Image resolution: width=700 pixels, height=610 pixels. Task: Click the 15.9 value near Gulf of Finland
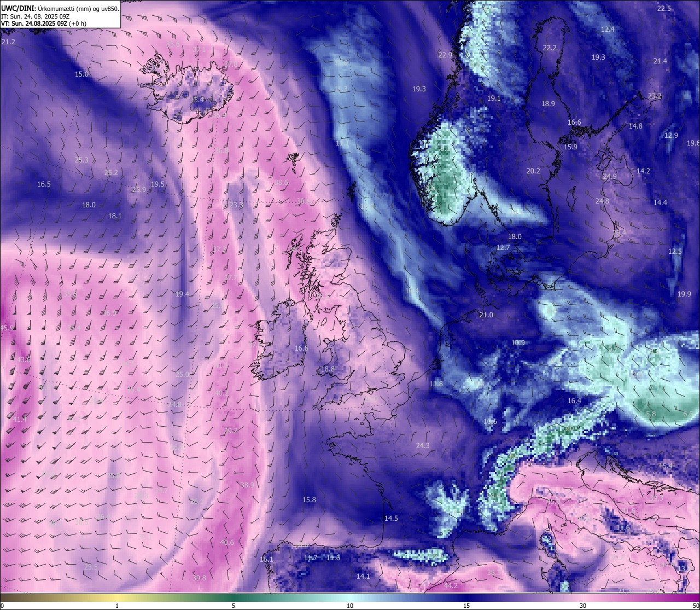click(570, 147)
